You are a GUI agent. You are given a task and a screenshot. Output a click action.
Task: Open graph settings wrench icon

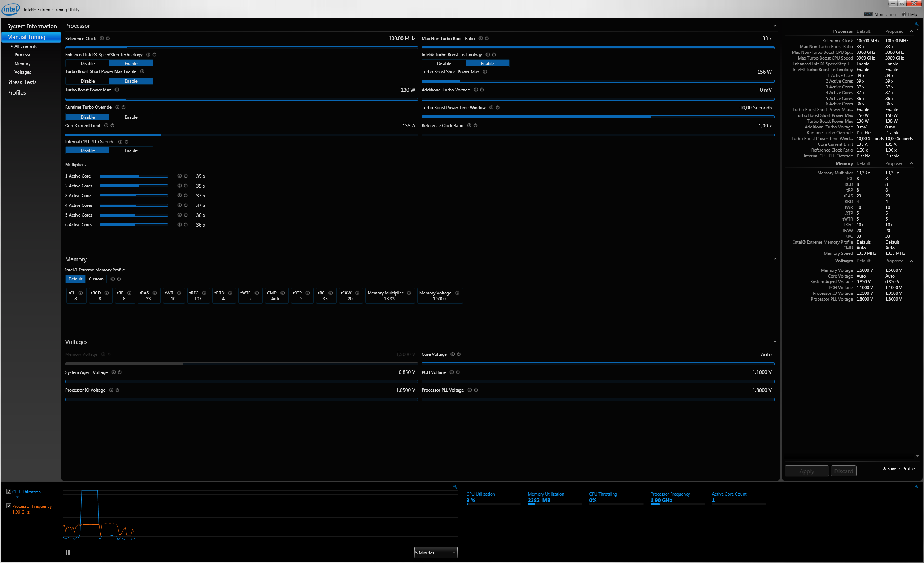(x=455, y=486)
